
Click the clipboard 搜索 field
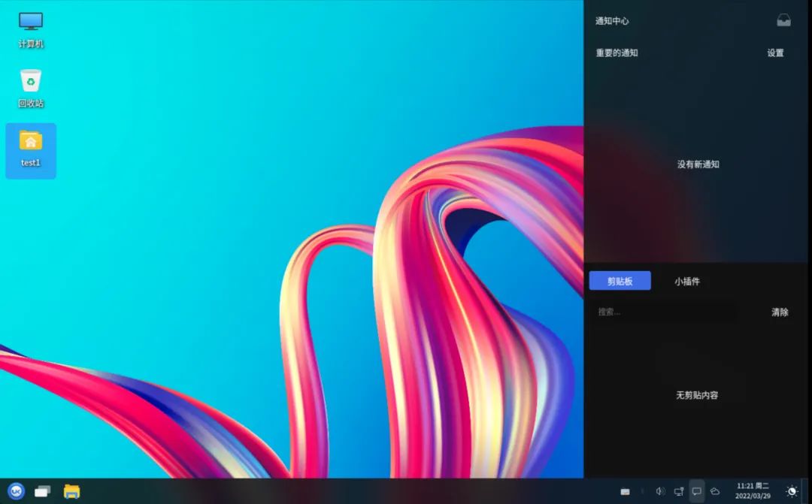(x=662, y=312)
